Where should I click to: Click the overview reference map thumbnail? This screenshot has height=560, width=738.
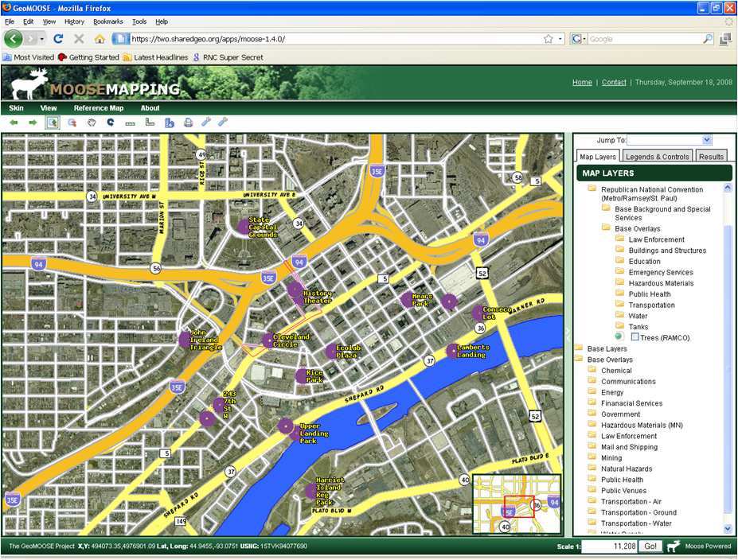517,504
